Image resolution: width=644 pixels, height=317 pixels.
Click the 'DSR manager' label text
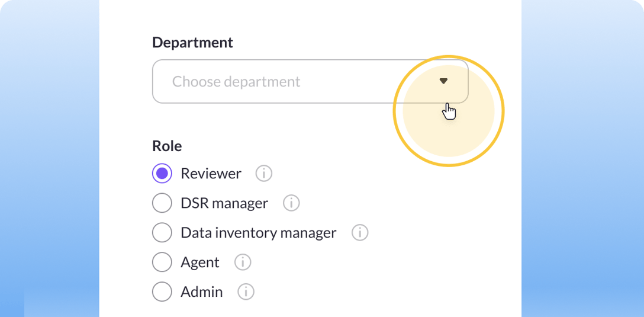(225, 203)
